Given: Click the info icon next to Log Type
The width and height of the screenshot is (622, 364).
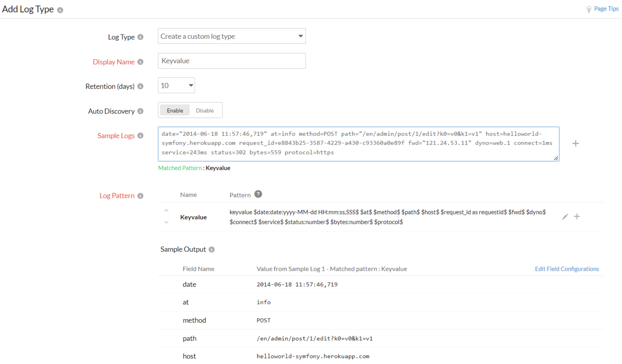Looking at the screenshot, I should click(140, 37).
